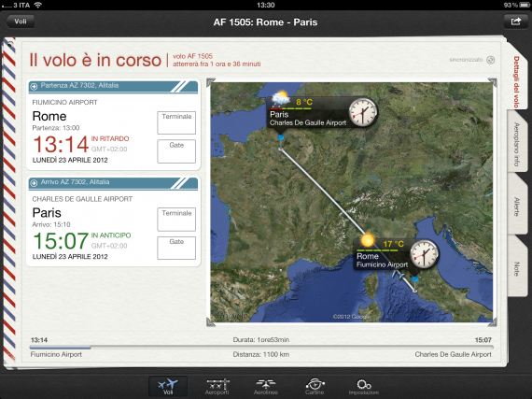Tap the CHARLES DE GAULLE AIRPORT label in the arrival card
This screenshot has width=532, height=399.
tap(82, 199)
